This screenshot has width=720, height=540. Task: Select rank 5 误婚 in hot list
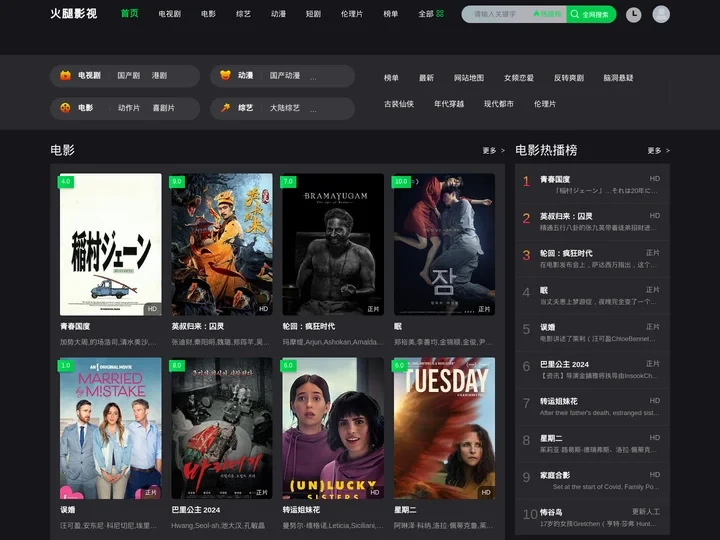click(x=592, y=332)
